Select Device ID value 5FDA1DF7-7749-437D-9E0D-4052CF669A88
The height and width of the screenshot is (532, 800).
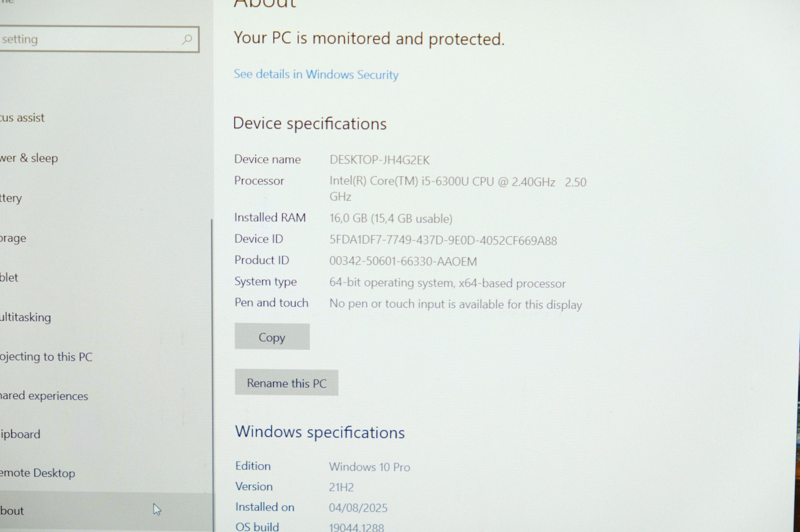click(x=443, y=241)
